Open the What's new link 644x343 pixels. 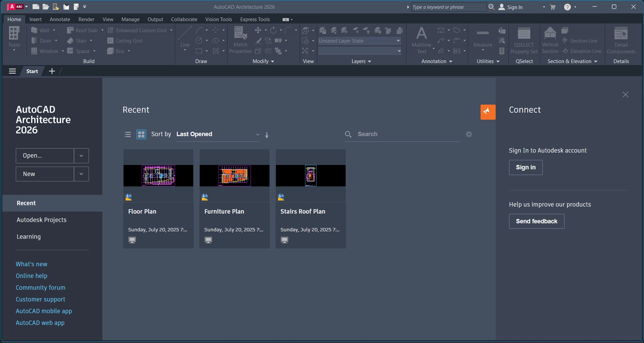[x=32, y=264]
